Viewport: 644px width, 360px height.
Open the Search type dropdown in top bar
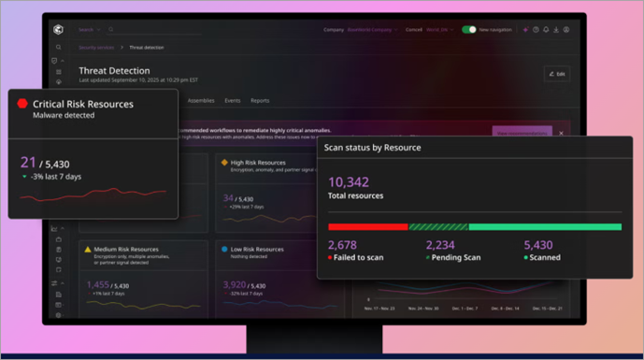click(x=89, y=30)
